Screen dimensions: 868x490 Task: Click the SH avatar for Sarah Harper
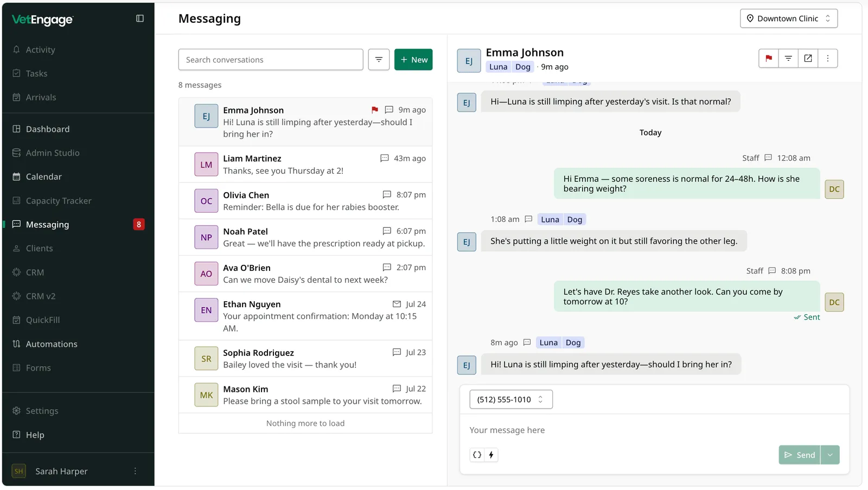point(19,471)
